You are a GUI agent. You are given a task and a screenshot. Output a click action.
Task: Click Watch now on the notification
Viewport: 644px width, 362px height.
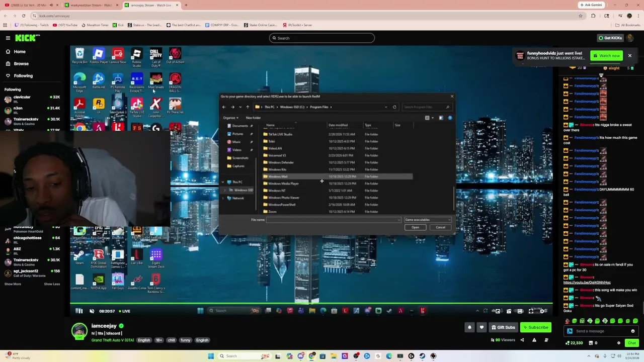point(606,56)
